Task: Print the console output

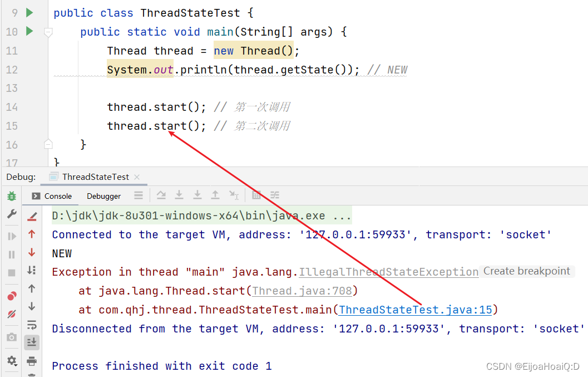Action: point(32,361)
